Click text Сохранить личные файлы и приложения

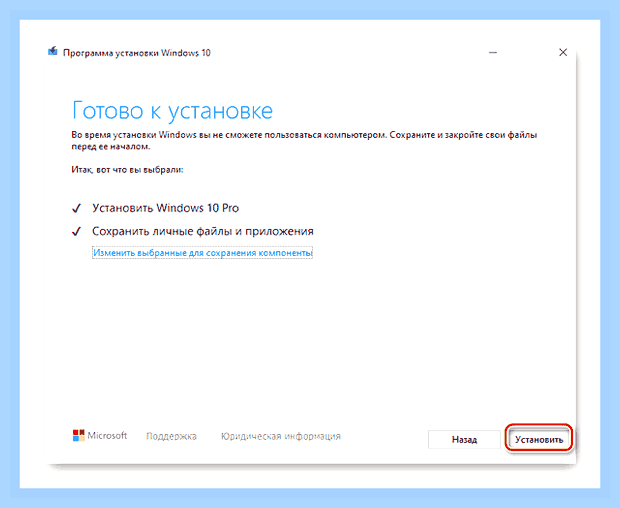pyautogui.click(x=203, y=231)
